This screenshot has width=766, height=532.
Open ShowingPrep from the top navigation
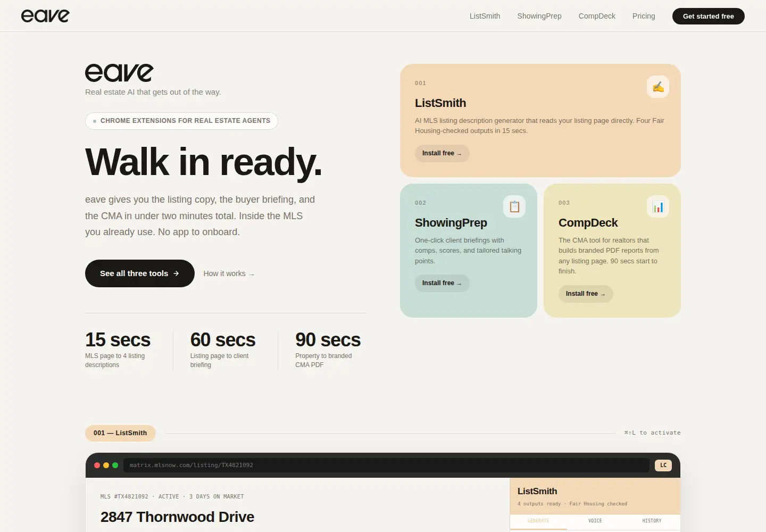(x=539, y=16)
